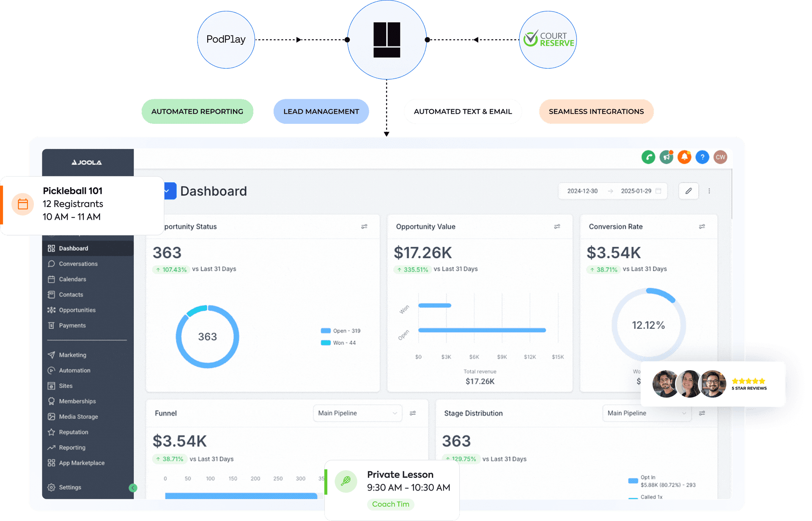812x521 pixels.
Task: Toggle the Conversion Rate widget settings control
Action: [702, 226]
